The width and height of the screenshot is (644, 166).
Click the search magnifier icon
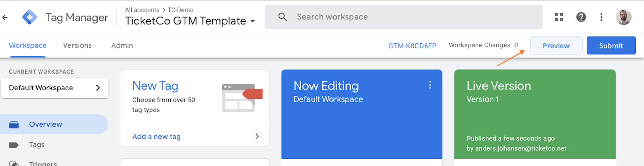pyautogui.click(x=282, y=17)
